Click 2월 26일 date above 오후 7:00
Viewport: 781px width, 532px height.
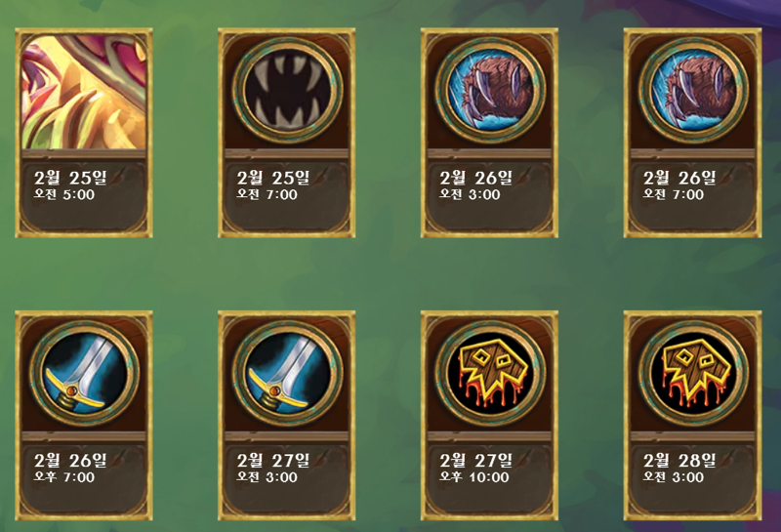[x=70, y=460]
